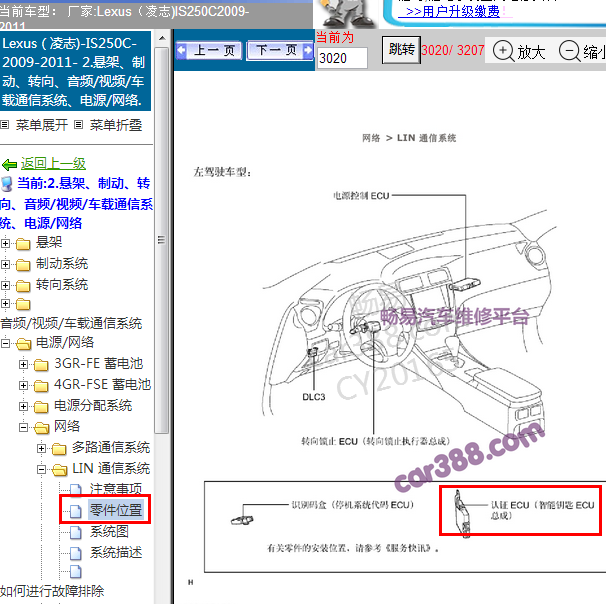Screen dimensions: 606x604
Task: Expand the 电源分配系统 node
Action: tap(24, 406)
